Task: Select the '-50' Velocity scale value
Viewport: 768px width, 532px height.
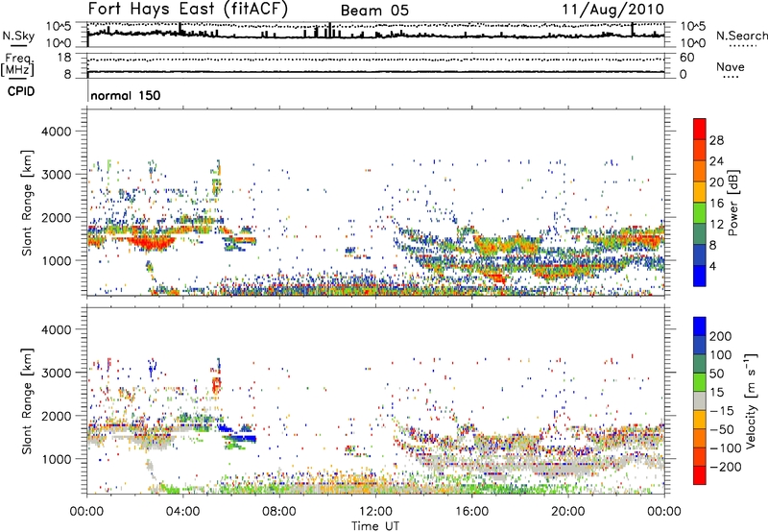Action: coord(722,430)
